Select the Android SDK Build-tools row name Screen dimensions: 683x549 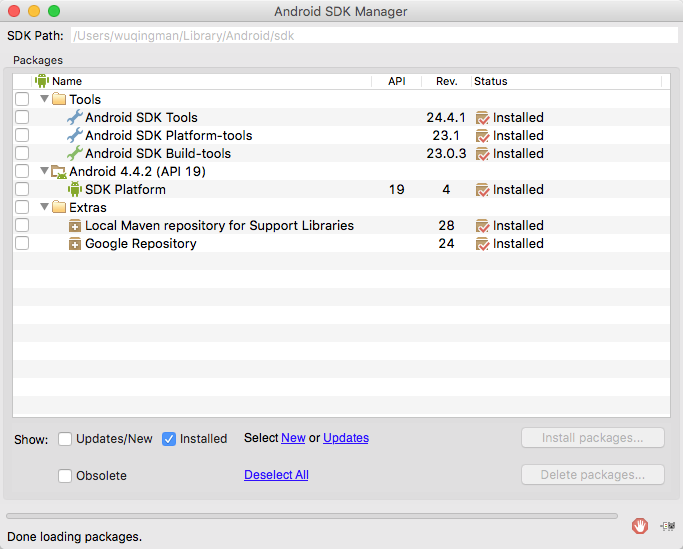tap(158, 153)
